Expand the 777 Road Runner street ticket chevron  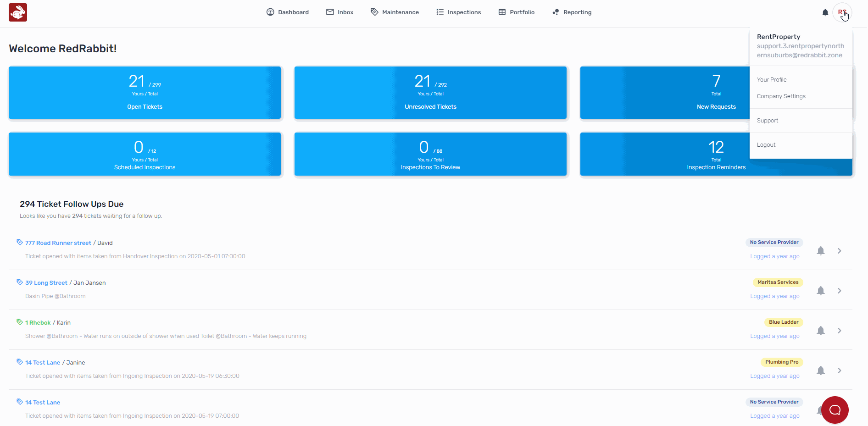click(x=839, y=251)
